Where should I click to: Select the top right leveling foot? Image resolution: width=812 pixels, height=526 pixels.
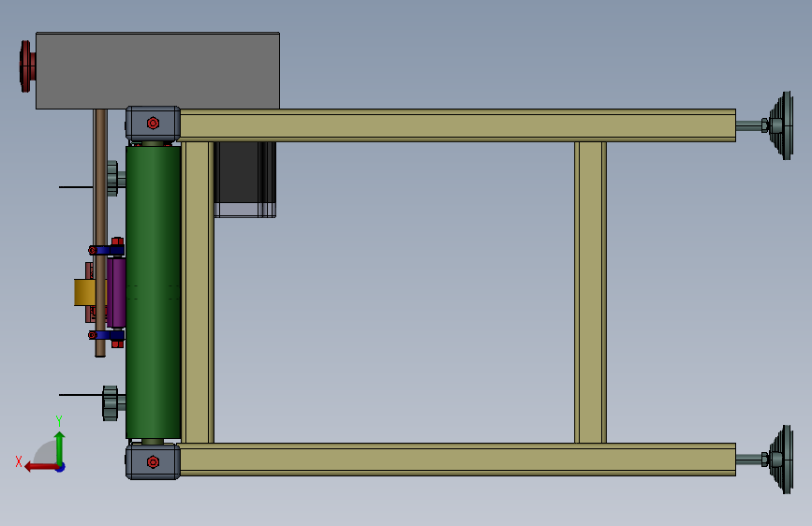click(780, 125)
